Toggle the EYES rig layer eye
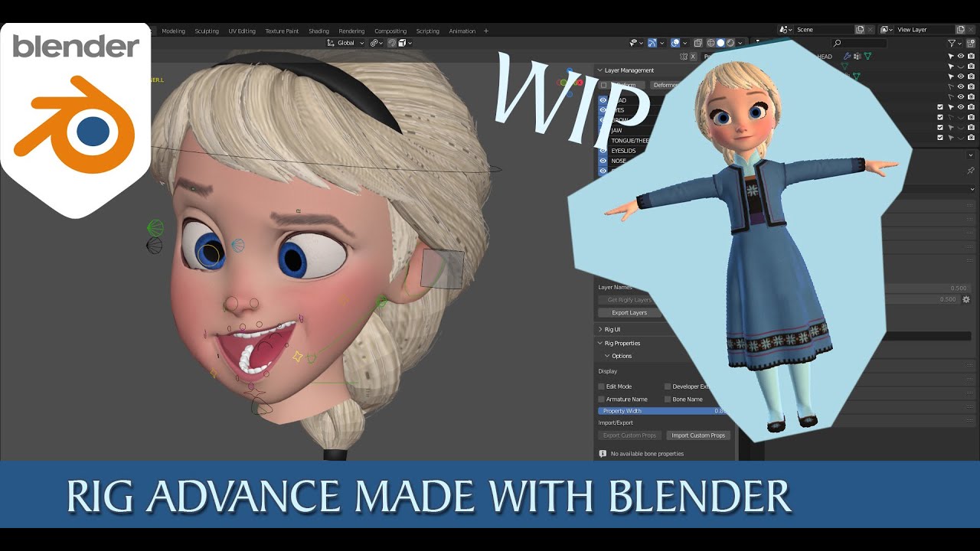Screen dimensions: 980x551 click(603, 110)
